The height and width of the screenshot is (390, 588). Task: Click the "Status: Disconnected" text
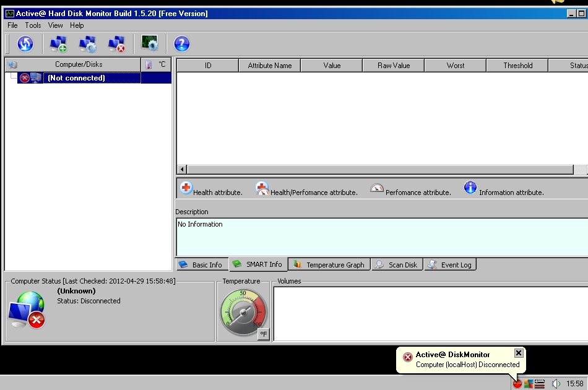click(89, 301)
